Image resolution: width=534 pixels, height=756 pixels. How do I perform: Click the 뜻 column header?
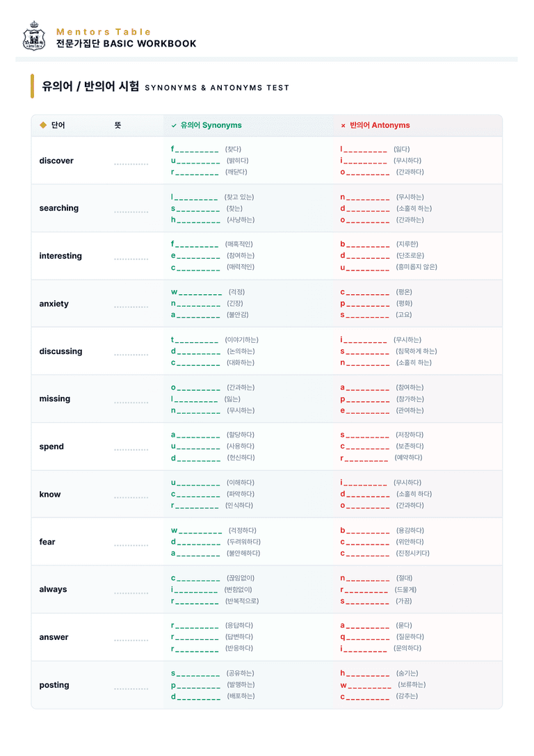118,125
